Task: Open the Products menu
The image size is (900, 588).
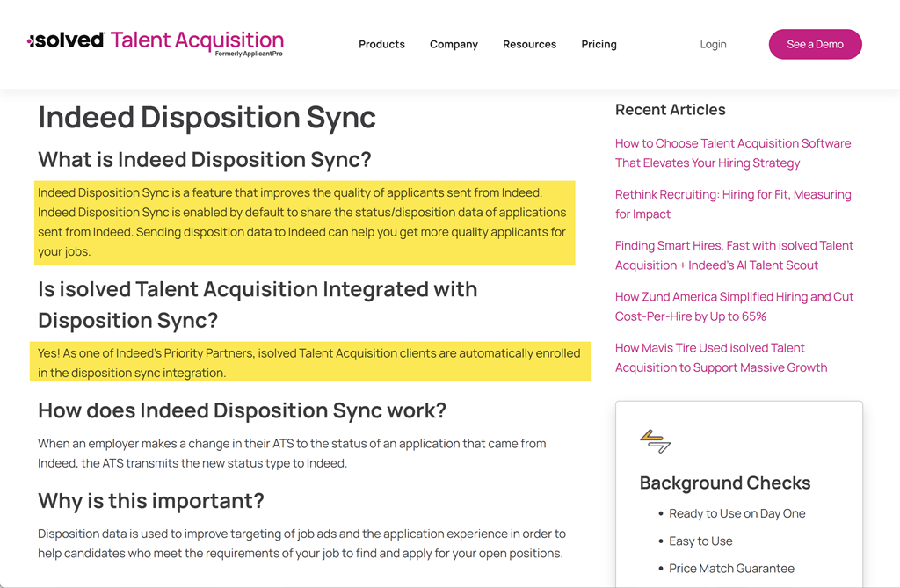Action: point(381,44)
